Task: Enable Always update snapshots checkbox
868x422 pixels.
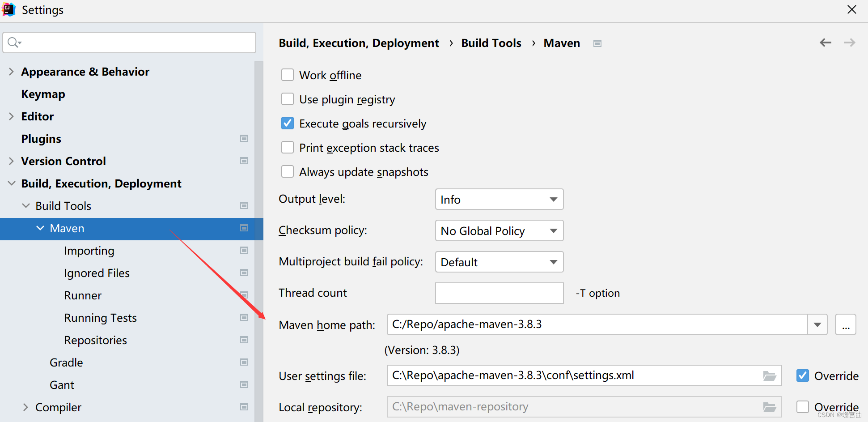Action: point(288,171)
